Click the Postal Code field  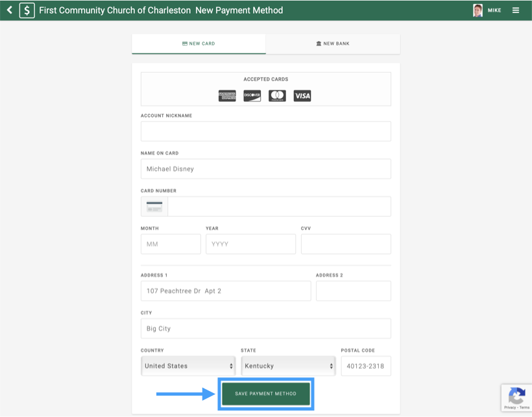click(x=366, y=366)
